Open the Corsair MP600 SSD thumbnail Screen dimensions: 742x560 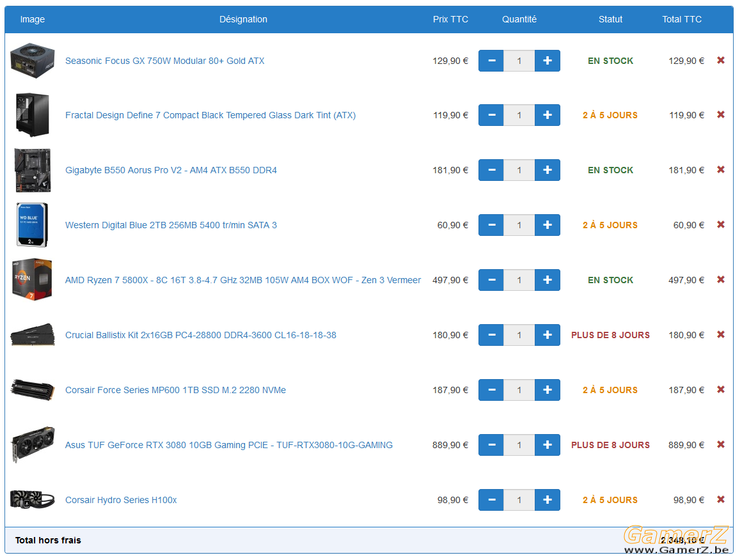32,390
